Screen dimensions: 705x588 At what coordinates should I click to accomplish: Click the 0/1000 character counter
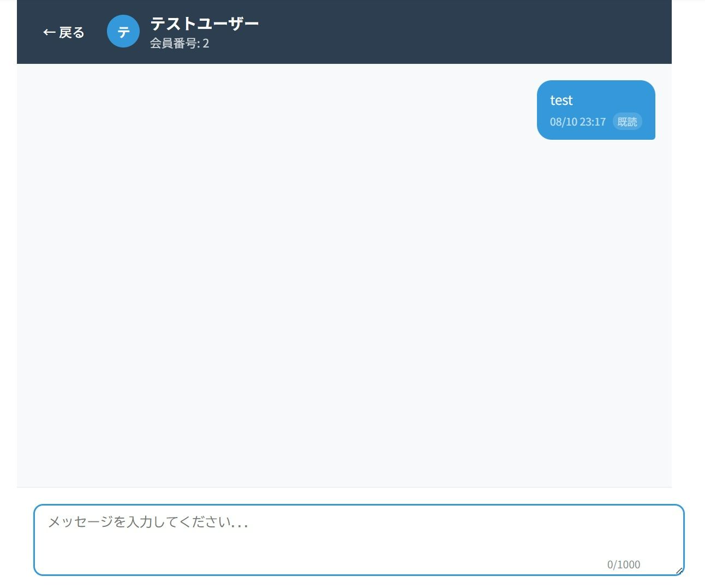click(x=624, y=565)
